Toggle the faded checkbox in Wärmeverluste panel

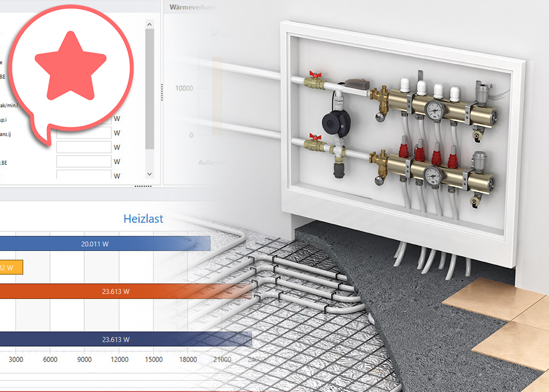coord(216,34)
